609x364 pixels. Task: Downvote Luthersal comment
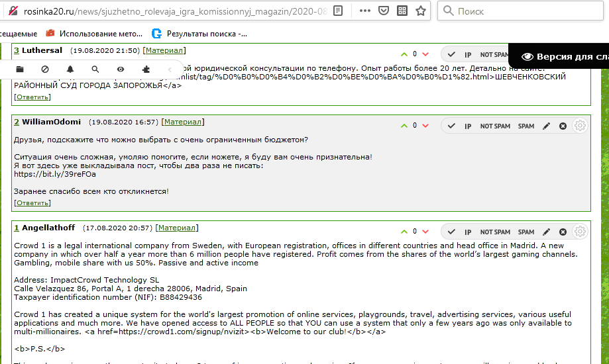click(x=425, y=54)
